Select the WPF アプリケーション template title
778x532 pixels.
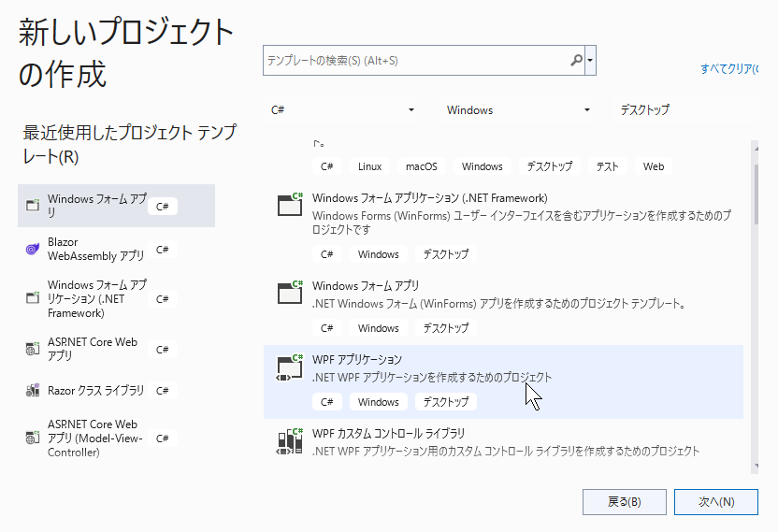coord(357,359)
